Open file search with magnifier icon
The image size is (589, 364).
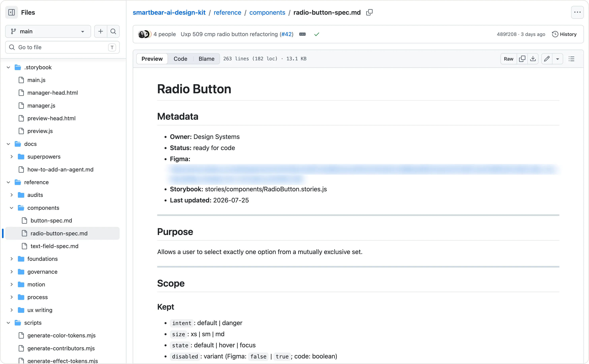click(x=113, y=31)
